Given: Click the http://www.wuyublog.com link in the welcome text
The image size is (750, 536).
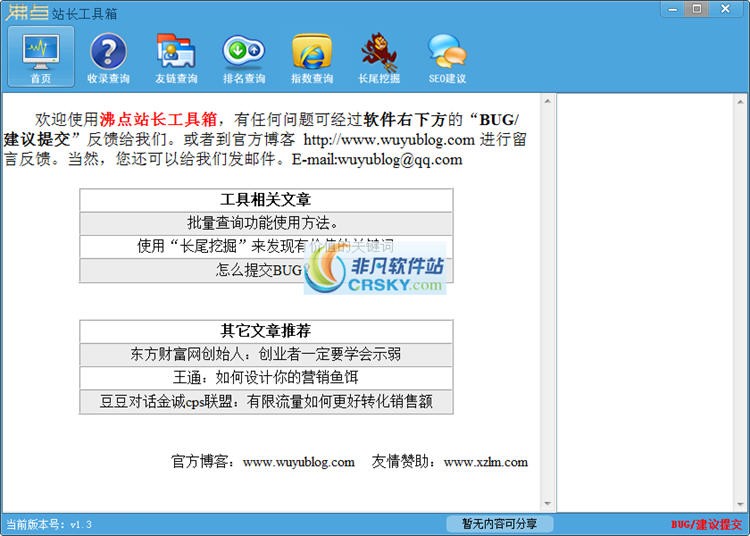Looking at the screenshot, I should 389,140.
